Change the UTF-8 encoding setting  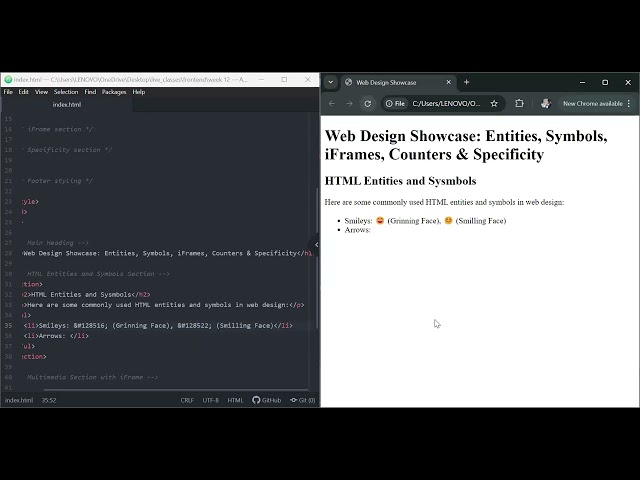click(211, 400)
